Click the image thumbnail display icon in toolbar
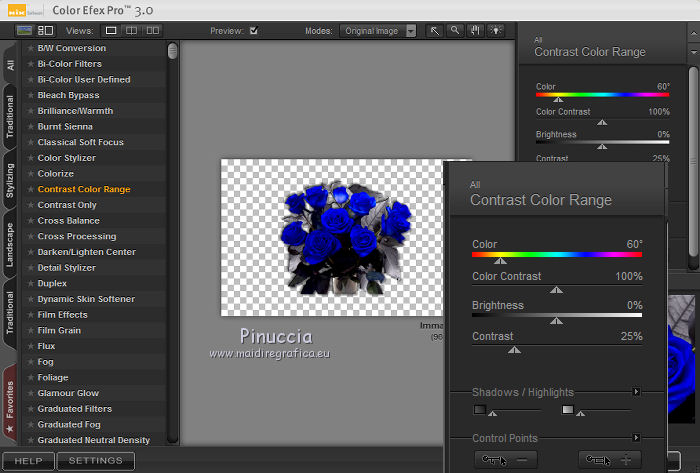Image resolution: width=700 pixels, height=473 pixels. (x=24, y=30)
